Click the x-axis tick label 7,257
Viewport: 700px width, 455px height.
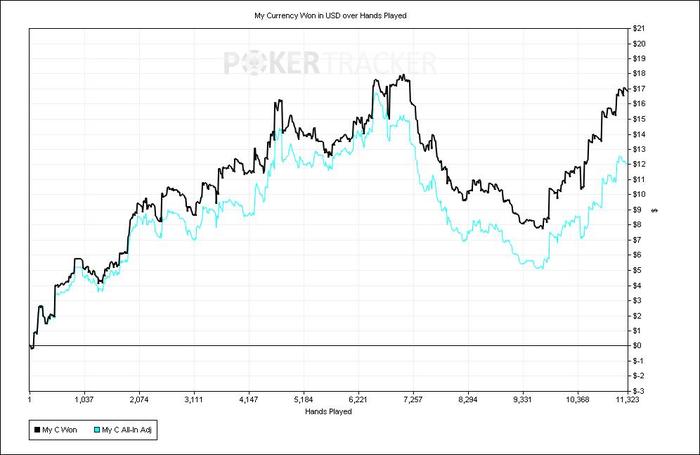pyautogui.click(x=413, y=399)
